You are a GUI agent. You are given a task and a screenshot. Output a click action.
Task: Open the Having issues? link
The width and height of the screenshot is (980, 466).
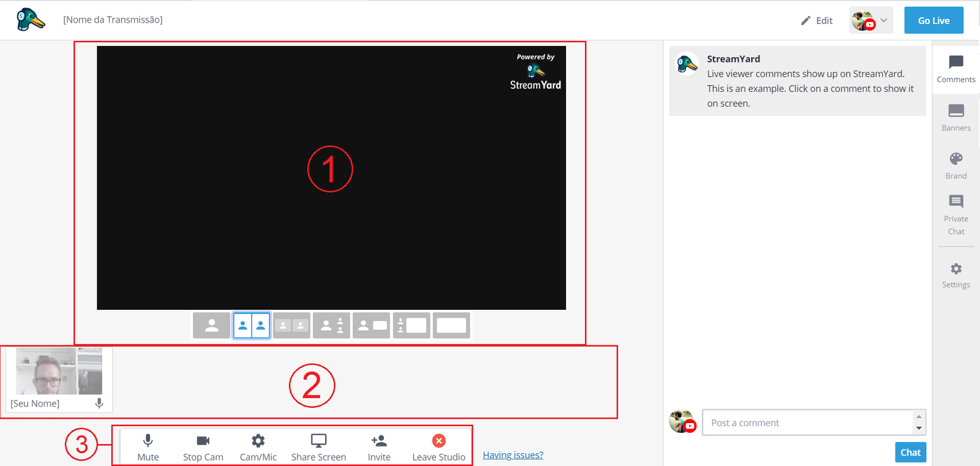[x=513, y=455]
